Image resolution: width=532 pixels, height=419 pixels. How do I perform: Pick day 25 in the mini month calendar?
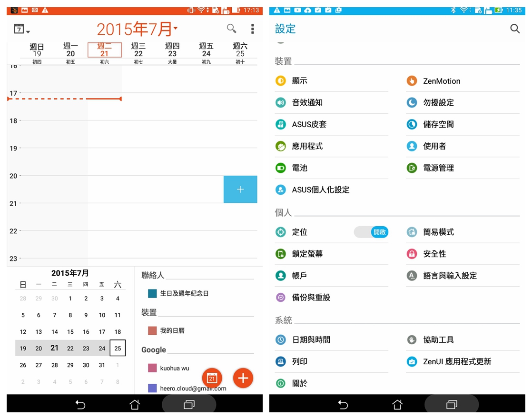pos(118,348)
